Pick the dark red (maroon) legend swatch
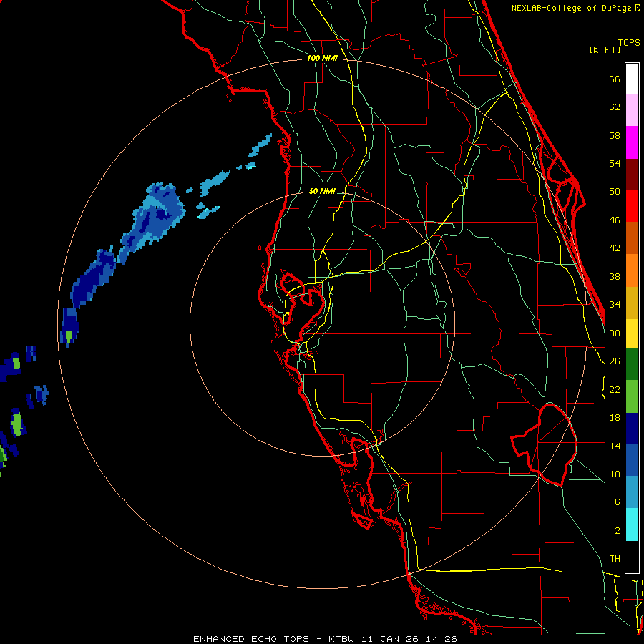Viewport: 644px width, 644px height. point(632,174)
